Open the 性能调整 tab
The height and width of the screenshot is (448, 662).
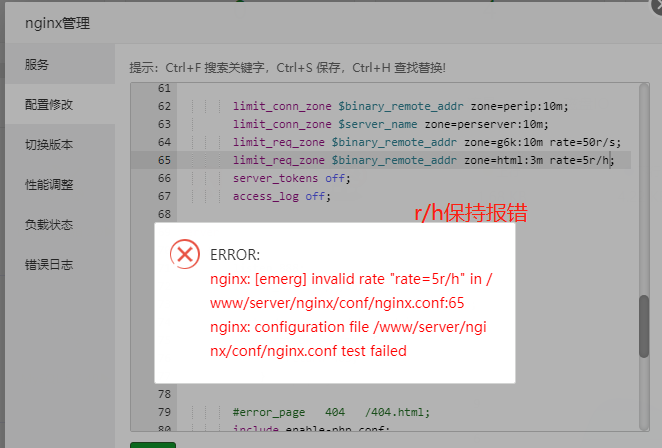[60, 185]
